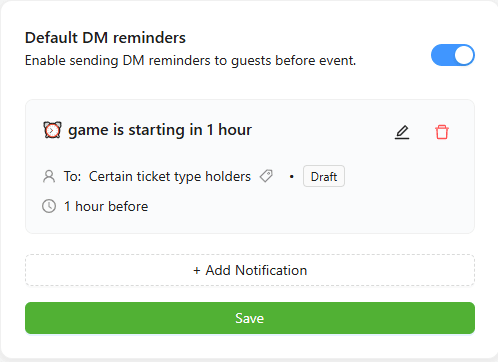This screenshot has height=362, width=498.
Task: Click the plus sign in Add Notification
Action: coord(197,270)
